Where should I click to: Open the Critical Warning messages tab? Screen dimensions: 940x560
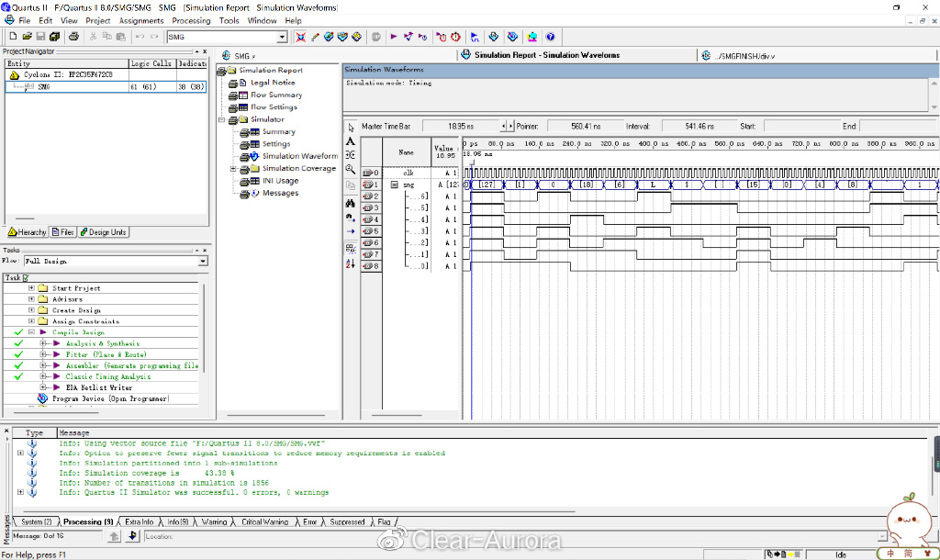264,522
